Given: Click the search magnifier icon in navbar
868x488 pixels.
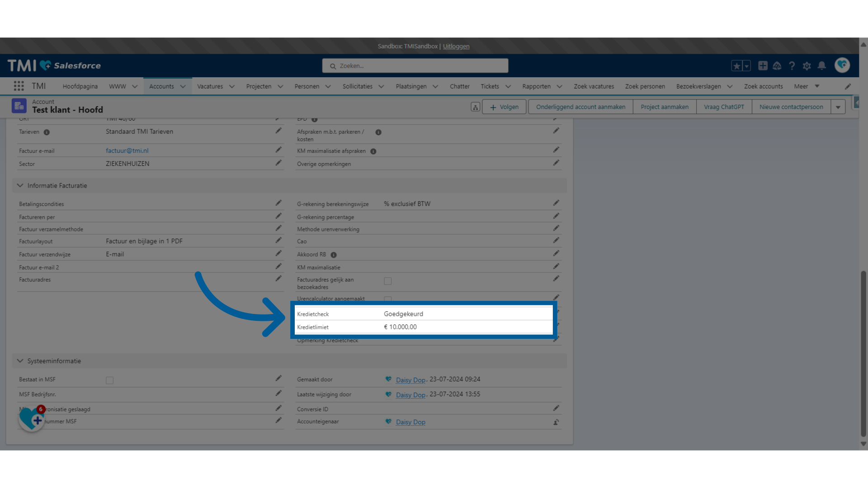Looking at the screenshot, I should 333,66.
